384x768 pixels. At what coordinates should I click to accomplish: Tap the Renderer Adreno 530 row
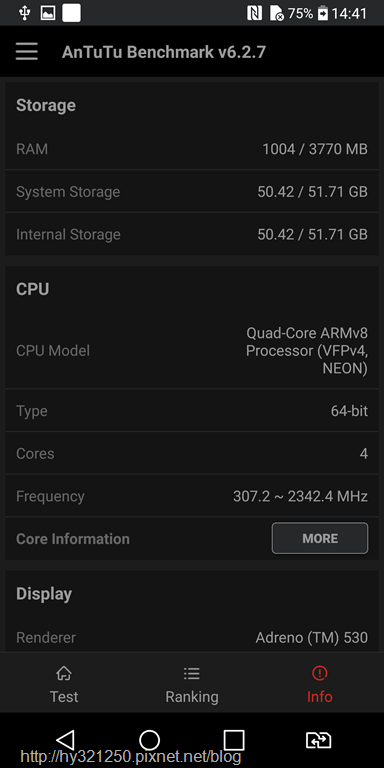[x=192, y=637]
